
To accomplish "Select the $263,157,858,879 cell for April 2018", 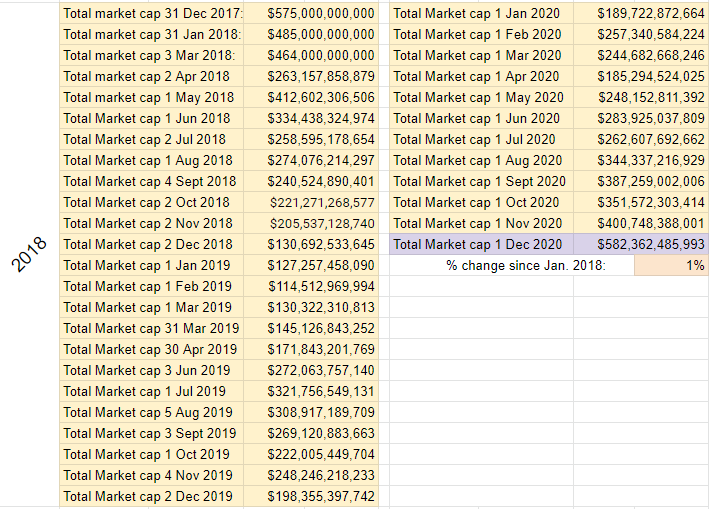I will [x=311, y=76].
